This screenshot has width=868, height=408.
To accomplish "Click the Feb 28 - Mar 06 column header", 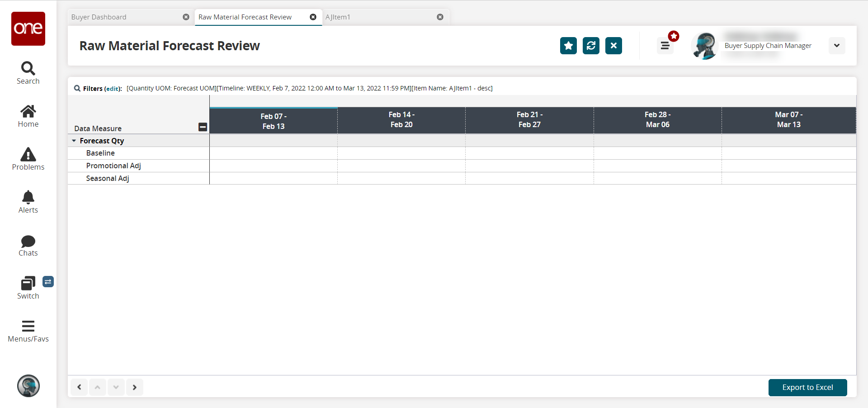I will 658,120.
